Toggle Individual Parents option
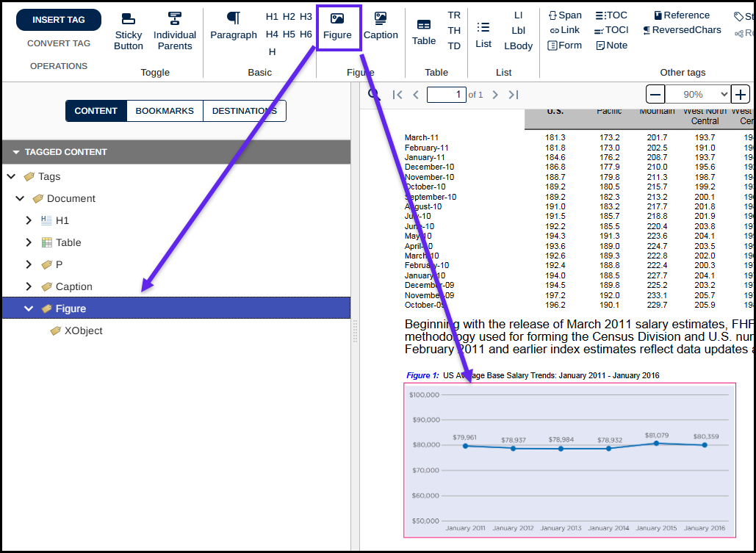 click(175, 32)
